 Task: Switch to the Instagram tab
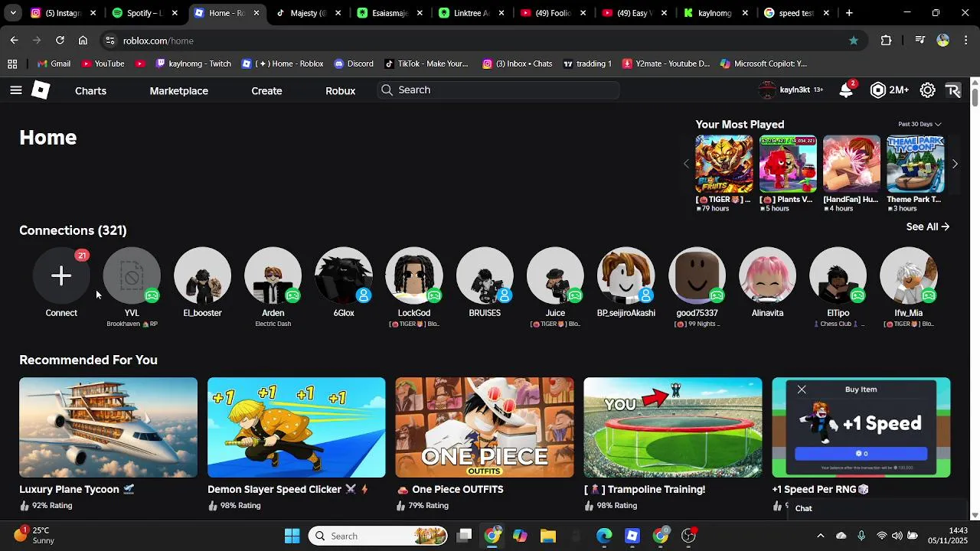(61, 13)
